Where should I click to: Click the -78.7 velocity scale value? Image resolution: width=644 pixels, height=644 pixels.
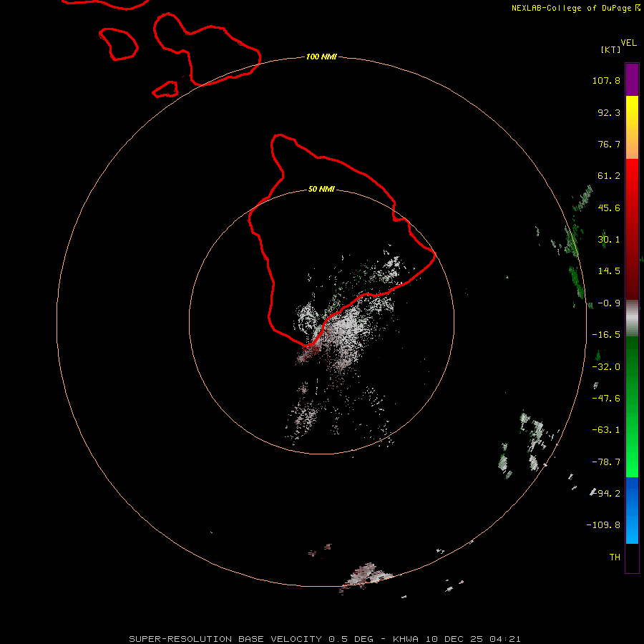click(x=606, y=462)
